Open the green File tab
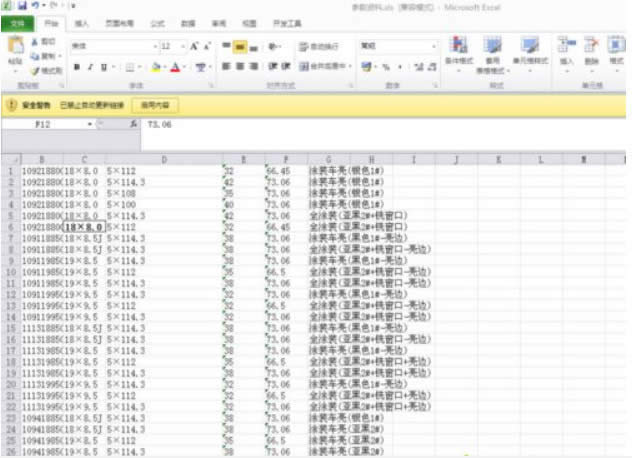 tap(17, 21)
